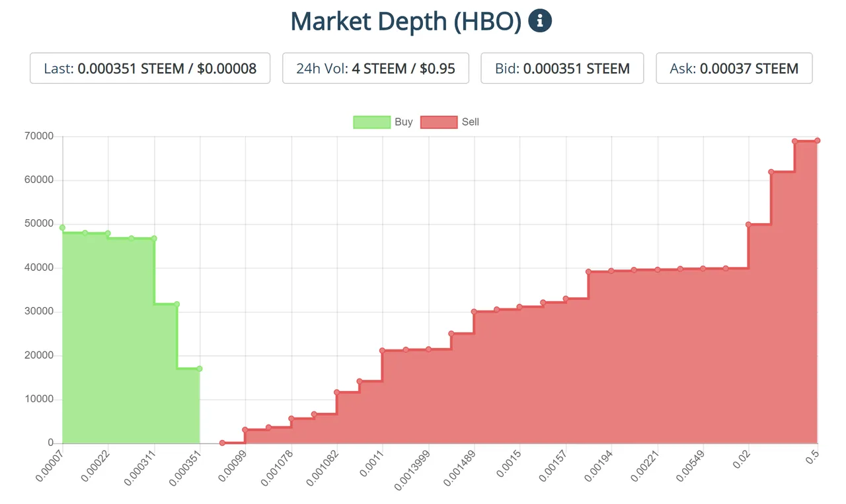Click the info icon beside Market Depth (HBO)
This screenshot has height=504, width=846.
click(540, 21)
